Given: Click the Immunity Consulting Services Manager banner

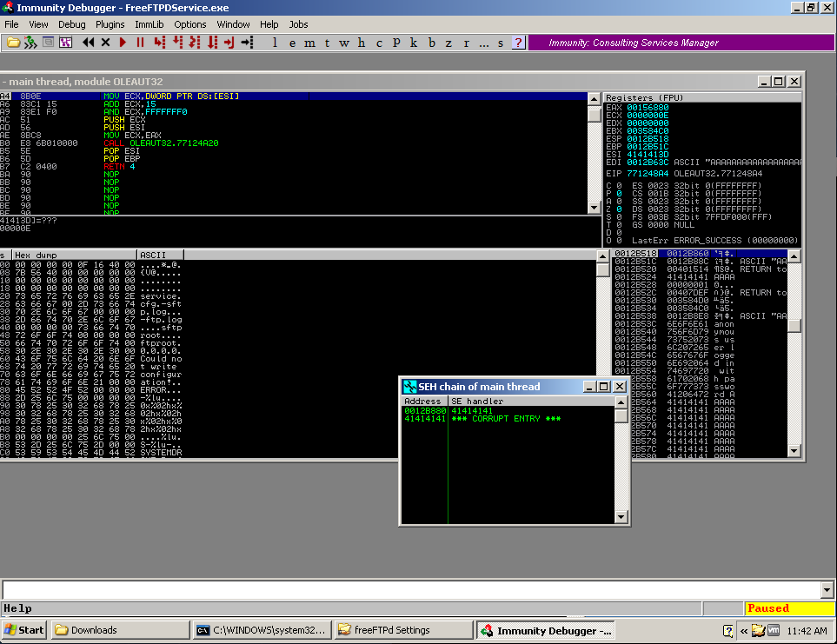Looking at the screenshot, I should [x=681, y=43].
